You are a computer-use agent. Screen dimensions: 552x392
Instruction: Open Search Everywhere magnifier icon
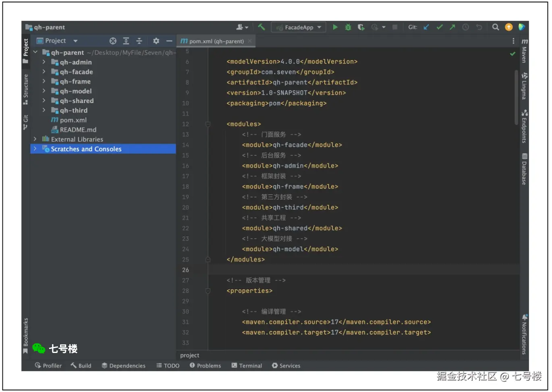(496, 27)
